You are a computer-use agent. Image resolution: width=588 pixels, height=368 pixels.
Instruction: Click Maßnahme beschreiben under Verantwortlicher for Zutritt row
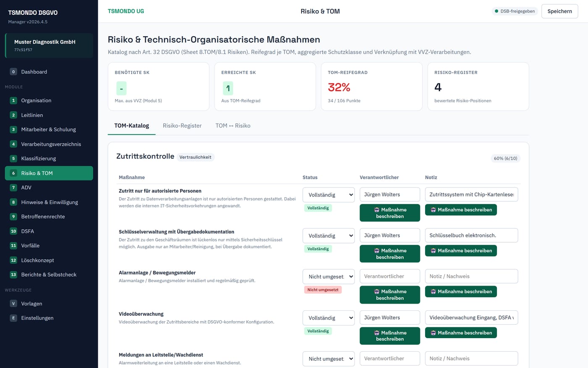point(390,213)
